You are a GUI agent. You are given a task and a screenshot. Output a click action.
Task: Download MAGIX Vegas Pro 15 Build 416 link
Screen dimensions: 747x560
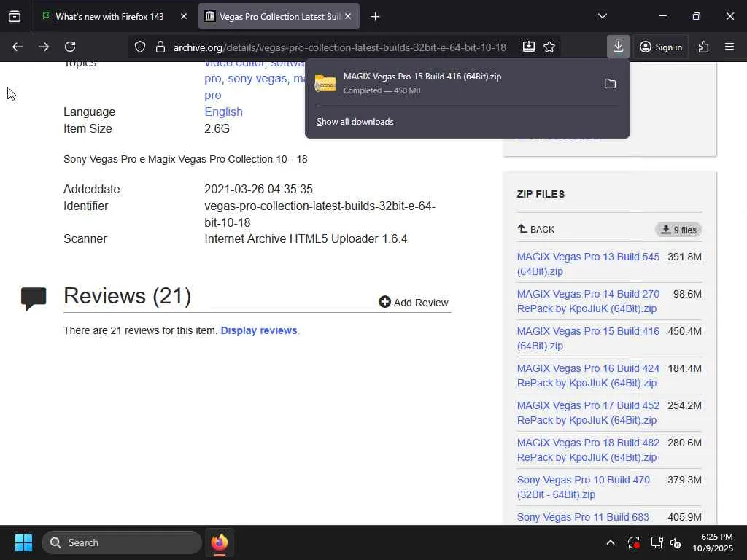[588, 338]
